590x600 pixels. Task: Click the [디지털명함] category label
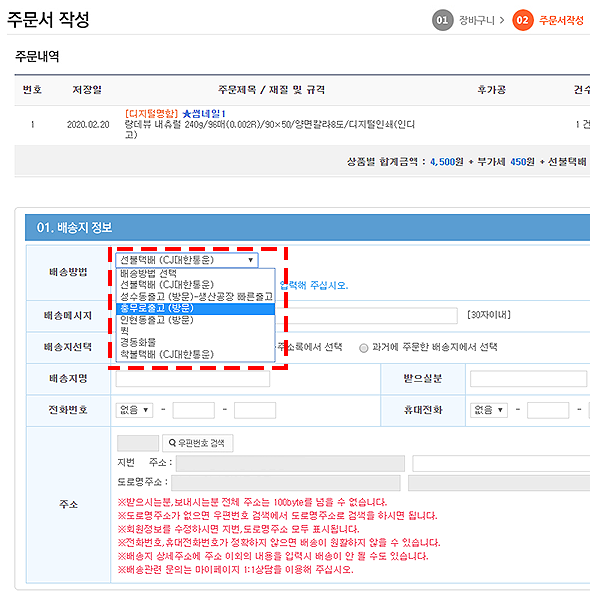pos(152,114)
